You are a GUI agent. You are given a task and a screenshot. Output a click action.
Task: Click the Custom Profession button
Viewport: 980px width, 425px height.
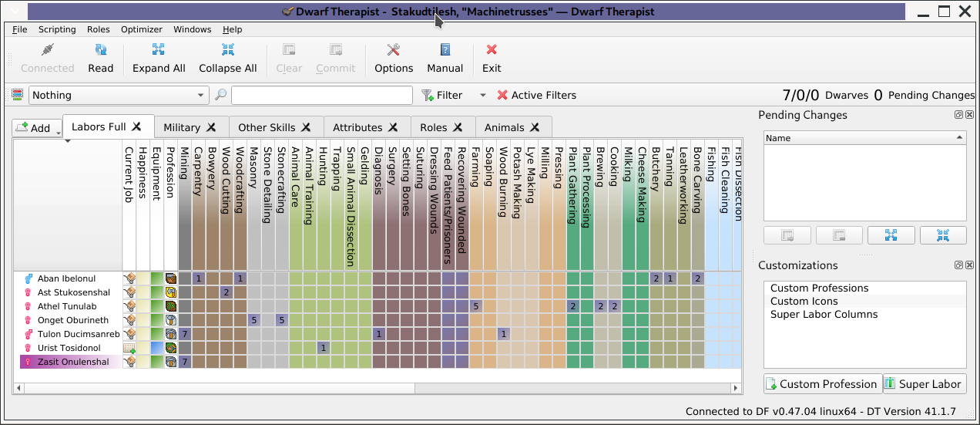pyautogui.click(x=821, y=384)
